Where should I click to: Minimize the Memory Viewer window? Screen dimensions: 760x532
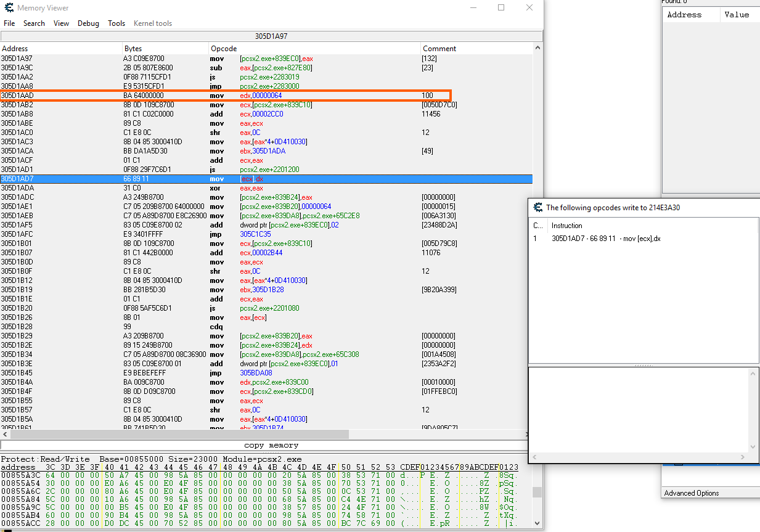473,8
